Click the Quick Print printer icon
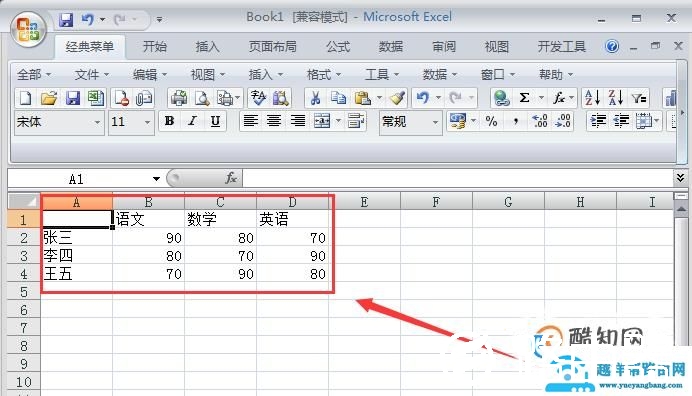The width and height of the screenshot is (692, 396). [x=179, y=98]
